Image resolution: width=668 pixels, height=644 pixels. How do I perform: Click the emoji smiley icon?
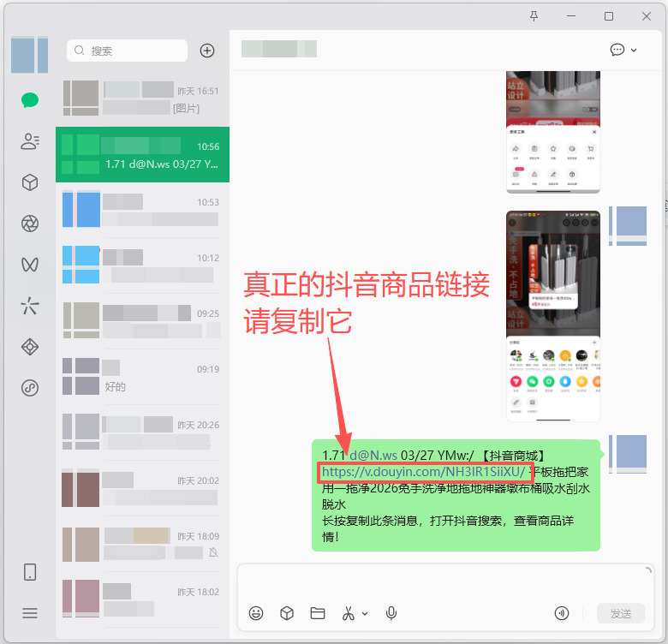click(255, 613)
